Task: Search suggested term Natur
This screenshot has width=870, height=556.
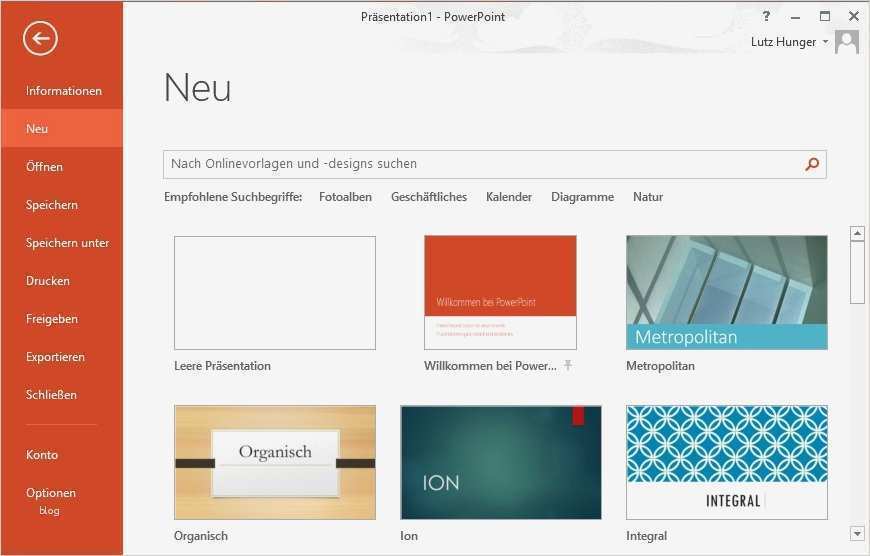Action: (648, 197)
